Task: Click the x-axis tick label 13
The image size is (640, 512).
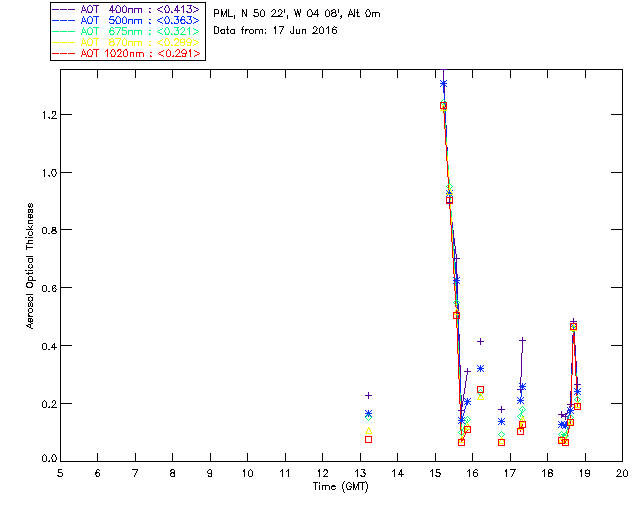Action: pyautogui.click(x=360, y=473)
